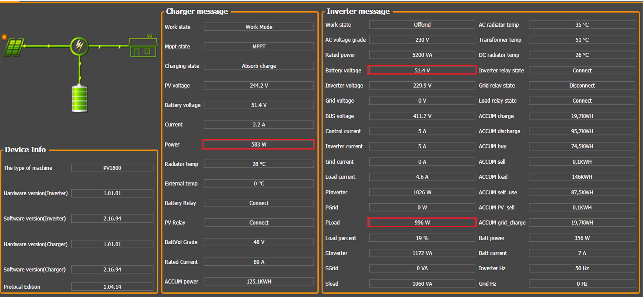Click the green house load icon
Screen dimensions: 644x298
(143, 47)
